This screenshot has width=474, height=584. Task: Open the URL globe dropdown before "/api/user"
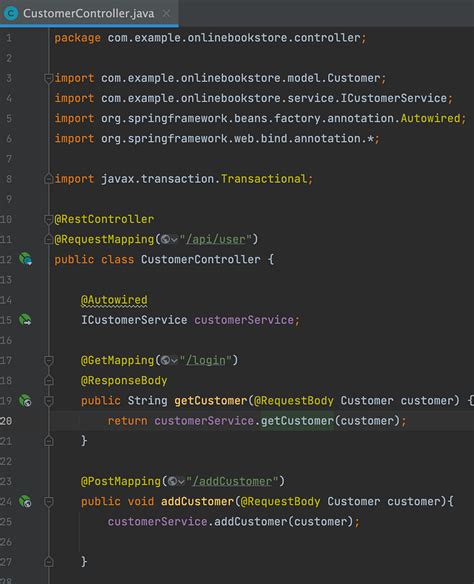point(169,239)
